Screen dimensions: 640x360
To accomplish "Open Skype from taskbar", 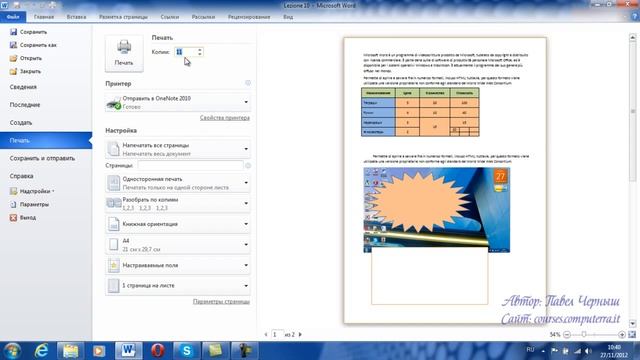I will [x=186, y=351].
